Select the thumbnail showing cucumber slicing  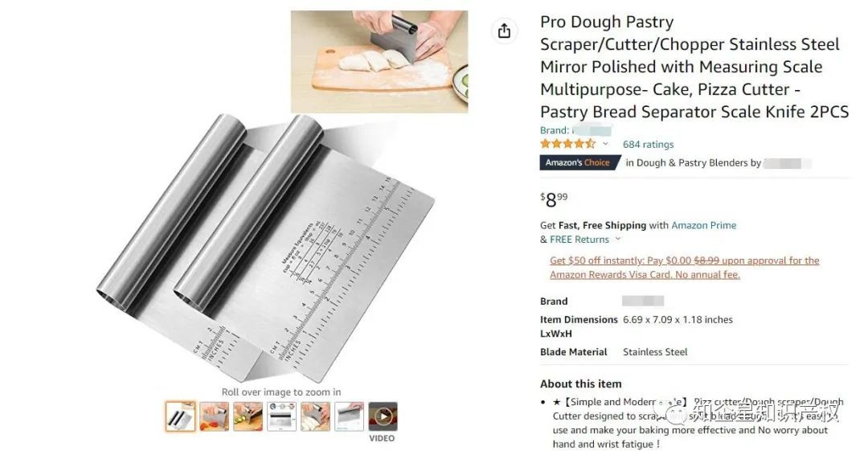tap(248, 416)
